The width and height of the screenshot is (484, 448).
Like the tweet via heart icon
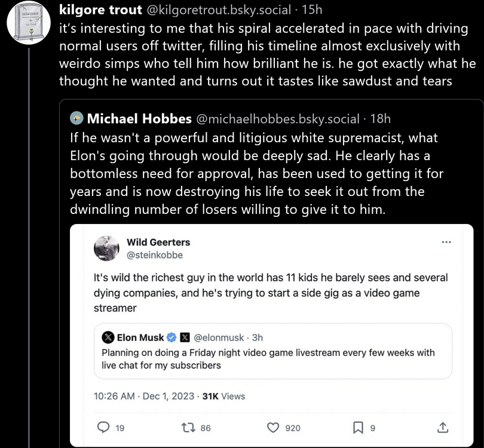(273, 427)
